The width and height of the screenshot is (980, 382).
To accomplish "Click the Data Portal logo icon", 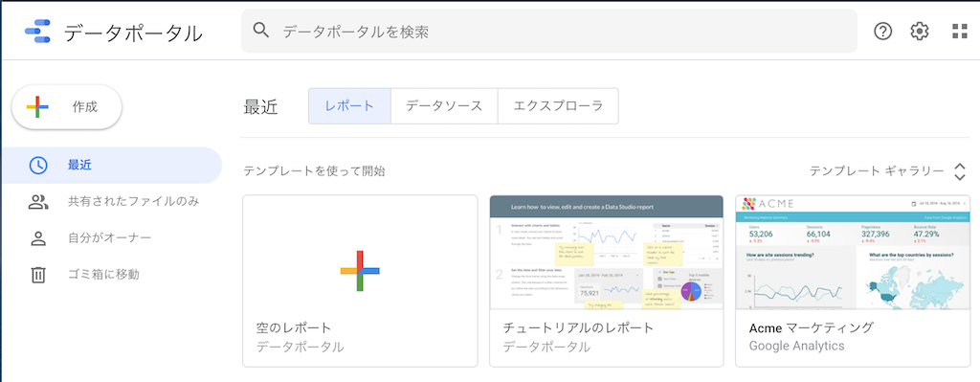I will tap(37, 32).
